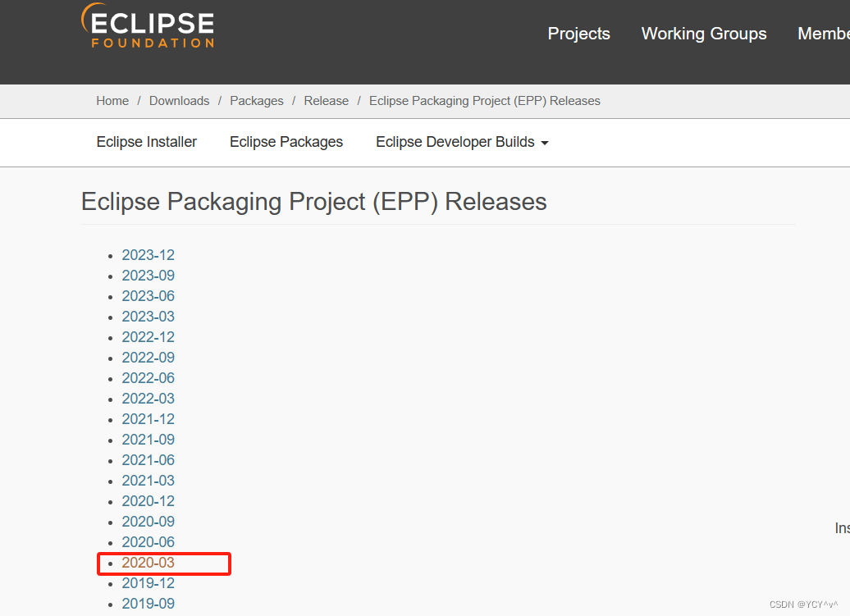
Task: Navigate to Packages via breadcrumb
Action: coord(256,100)
